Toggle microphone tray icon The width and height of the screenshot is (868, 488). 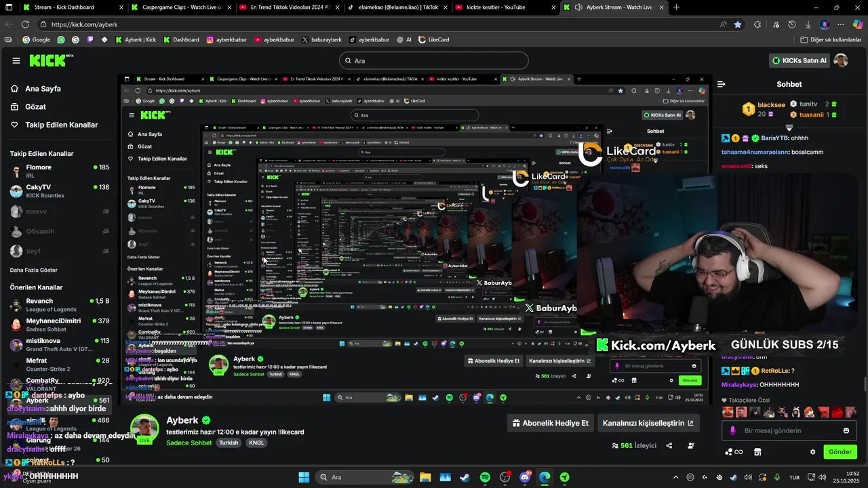click(777, 477)
